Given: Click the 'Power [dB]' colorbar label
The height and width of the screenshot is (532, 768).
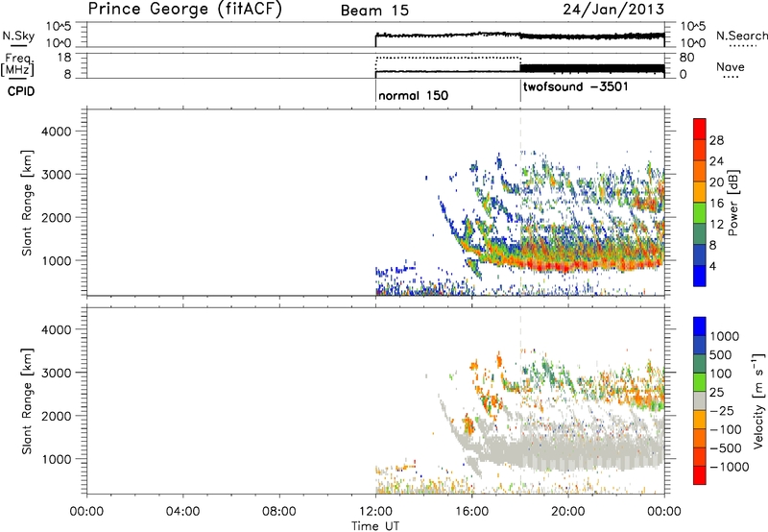Looking at the screenshot, I should (x=732, y=203).
